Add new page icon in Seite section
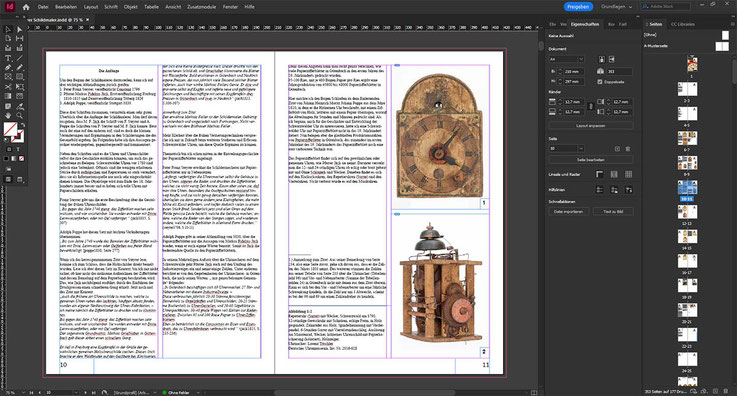The width and height of the screenshot is (737, 396). point(617,148)
